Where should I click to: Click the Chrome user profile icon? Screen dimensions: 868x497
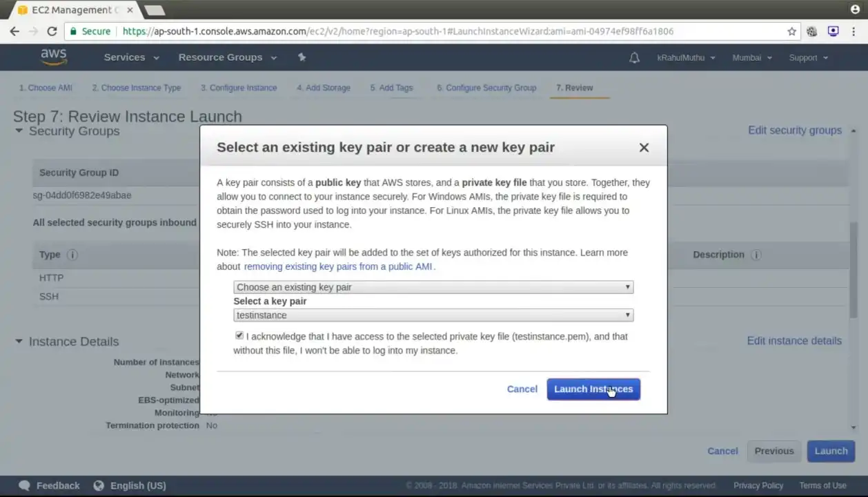click(856, 9)
